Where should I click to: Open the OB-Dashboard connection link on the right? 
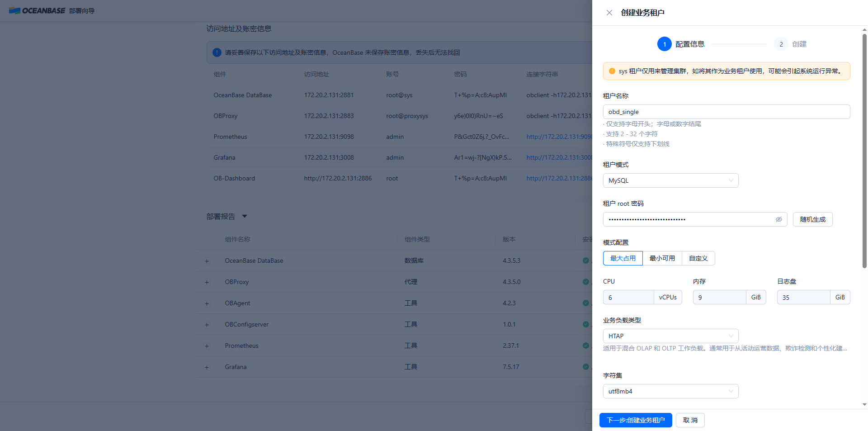[x=559, y=178]
